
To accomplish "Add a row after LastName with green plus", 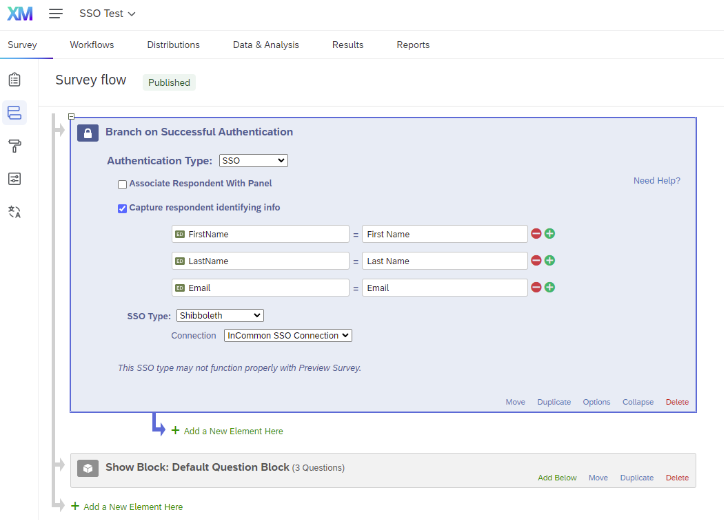I will [x=549, y=260].
